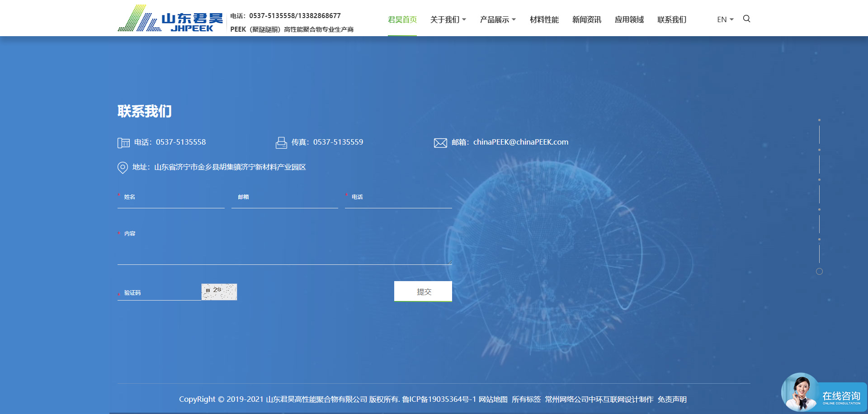Click the JHPEEK company logo
Image resolution: width=868 pixels, height=414 pixels.
click(x=170, y=19)
